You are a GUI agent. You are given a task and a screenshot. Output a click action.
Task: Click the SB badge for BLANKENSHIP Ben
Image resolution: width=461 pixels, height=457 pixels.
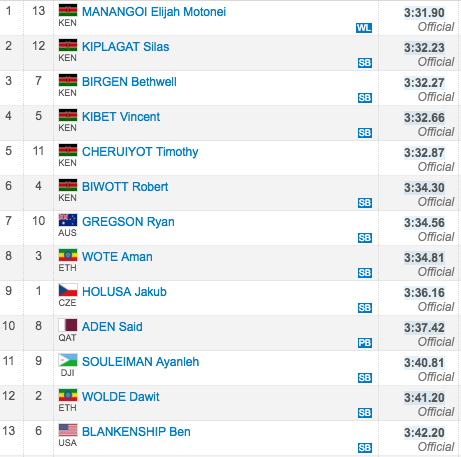point(365,448)
